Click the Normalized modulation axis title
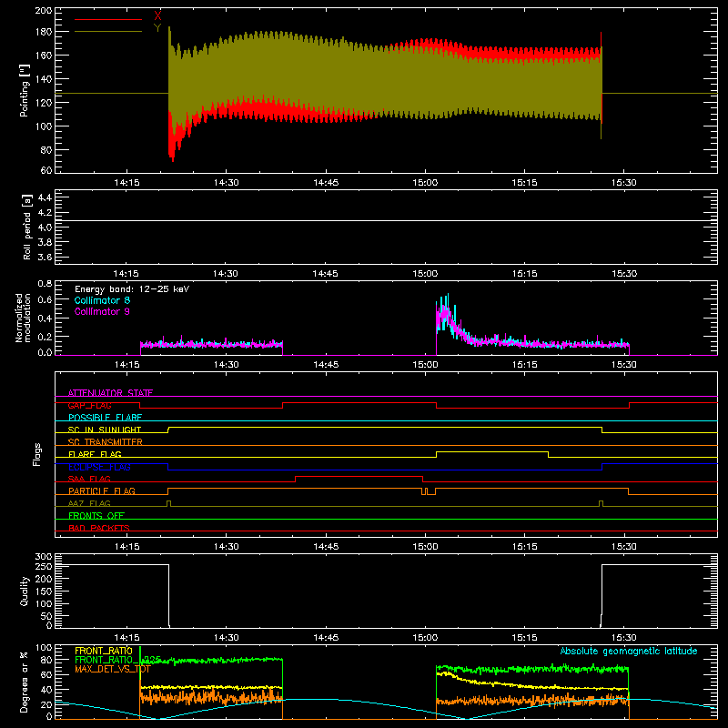The width and height of the screenshot is (728, 728). point(24,318)
